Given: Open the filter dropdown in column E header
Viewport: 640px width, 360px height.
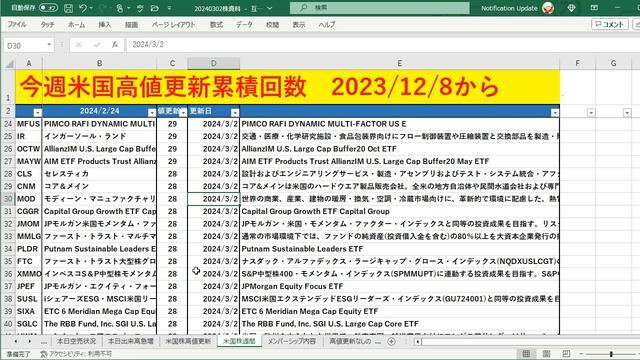Looking at the screenshot, I should [555, 112].
